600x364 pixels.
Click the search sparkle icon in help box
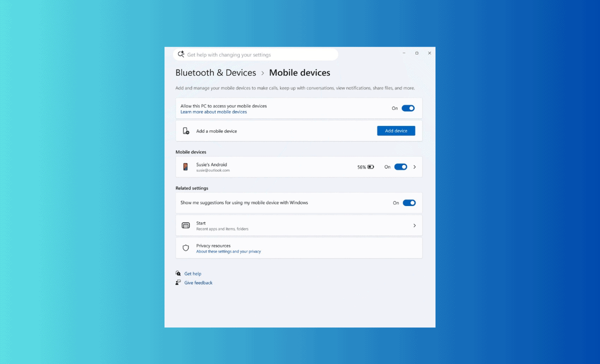181,54
